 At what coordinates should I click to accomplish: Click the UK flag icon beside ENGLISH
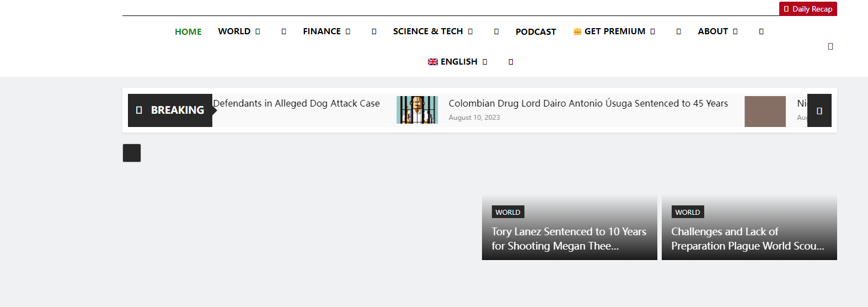(433, 62)
